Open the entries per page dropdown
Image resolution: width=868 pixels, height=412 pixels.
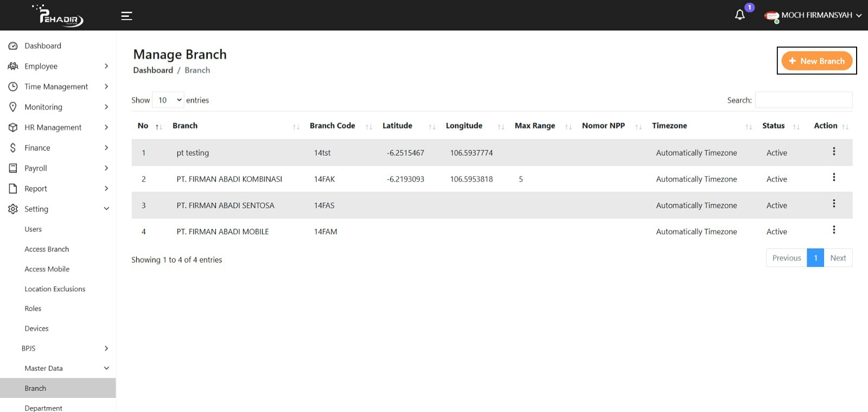pos(168,100)
